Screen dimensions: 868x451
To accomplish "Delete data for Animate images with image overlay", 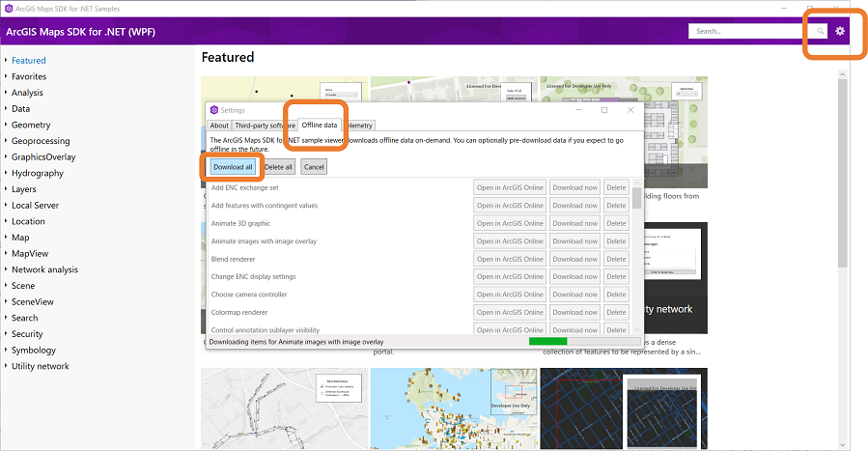I will [x=616, y=241].
